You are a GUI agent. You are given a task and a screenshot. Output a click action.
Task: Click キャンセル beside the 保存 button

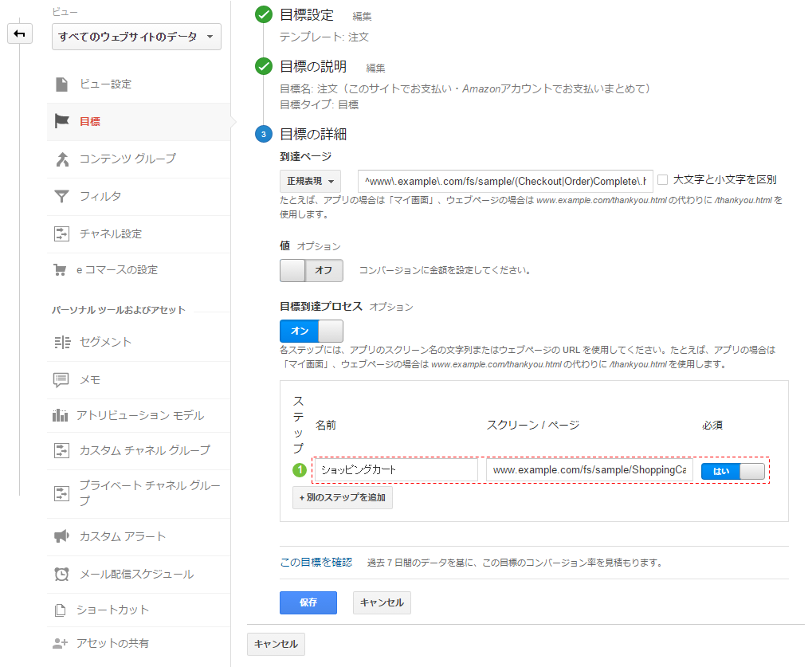pyautogui.click(x=382, y=602)
